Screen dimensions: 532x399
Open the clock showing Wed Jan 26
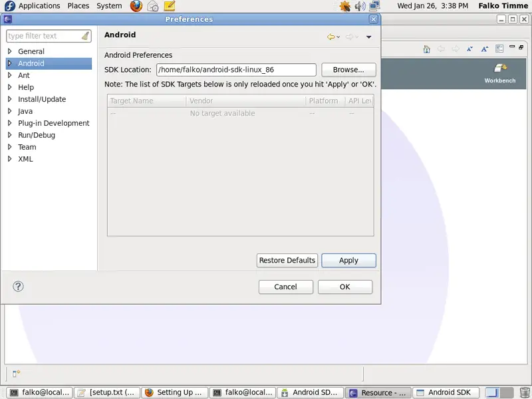[433, 6]
